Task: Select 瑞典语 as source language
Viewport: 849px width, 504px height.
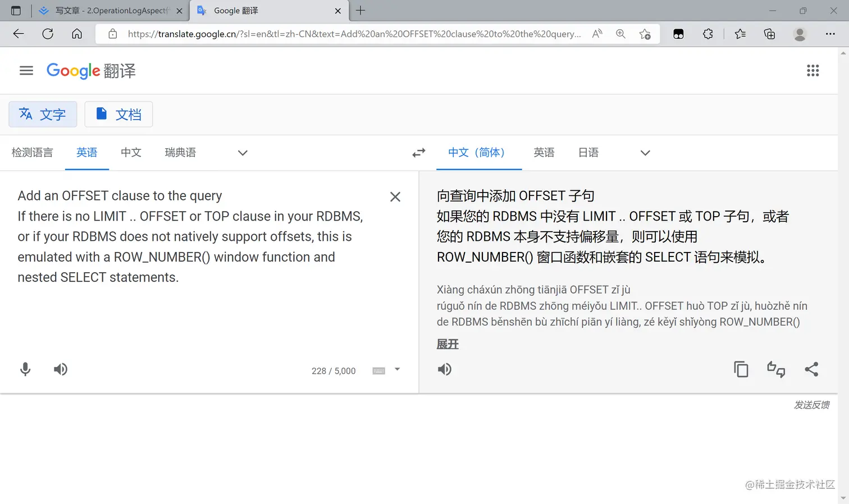Action: point(180,153)
